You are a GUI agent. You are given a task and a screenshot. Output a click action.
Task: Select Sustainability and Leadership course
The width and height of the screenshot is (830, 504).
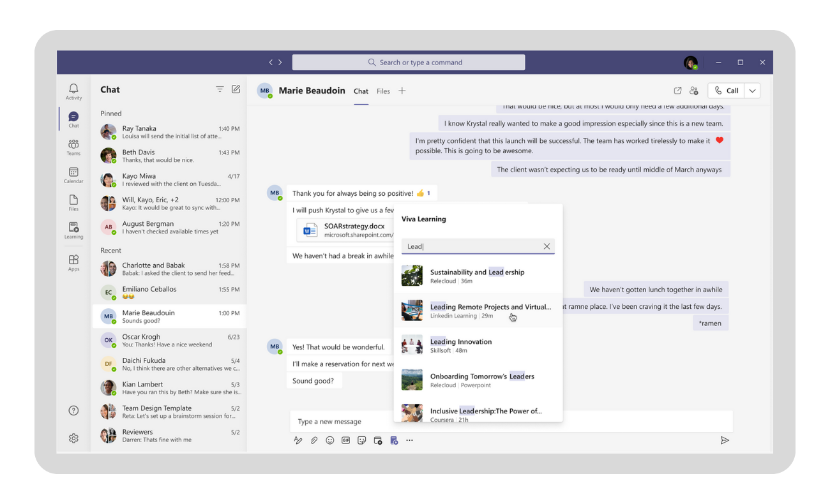click(x=478, y=276)
